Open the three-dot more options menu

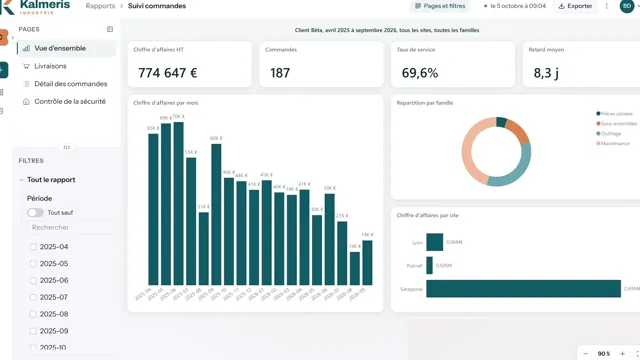[x=607, y=6]
